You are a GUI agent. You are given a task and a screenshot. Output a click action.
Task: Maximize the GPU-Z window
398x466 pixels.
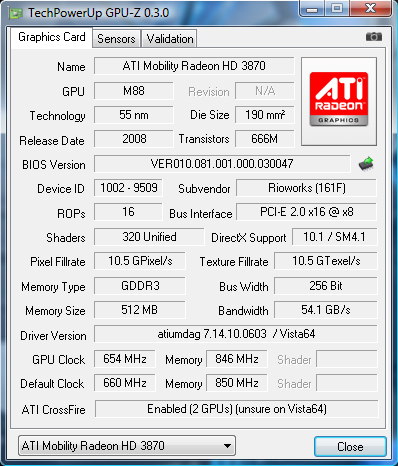pyautogui.click(x=337, y=8)
